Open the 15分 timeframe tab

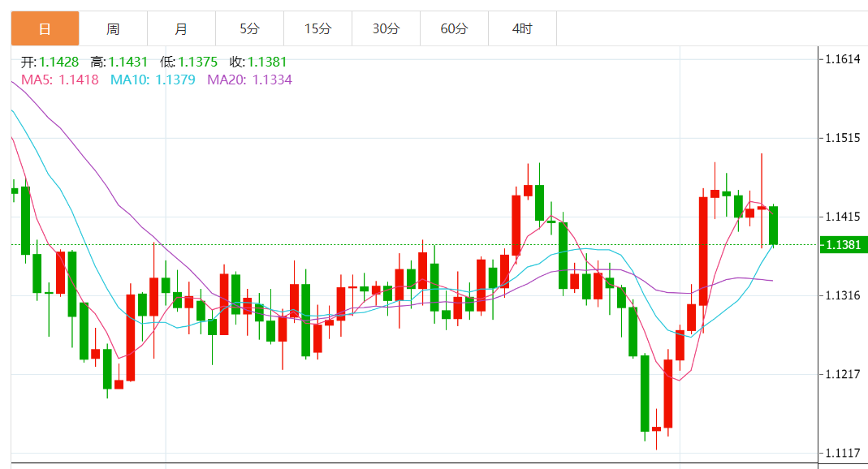click(x=317, y=29)
